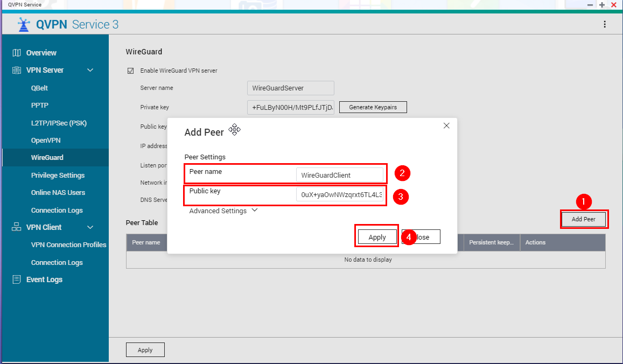This screenshot has height=364, width=623.
Task: Open L2TP/IPSec (PSK) settings
Action: tap(59, 123)
